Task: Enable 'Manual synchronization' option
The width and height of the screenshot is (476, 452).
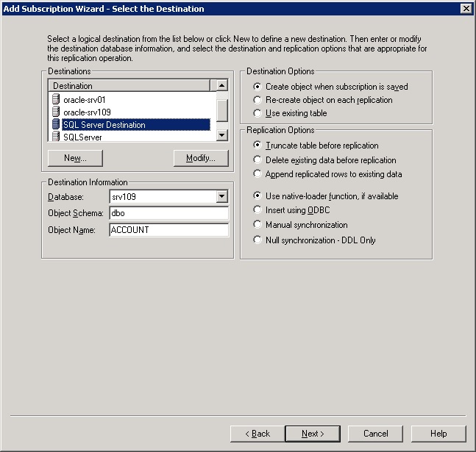Action: (257, 225)
